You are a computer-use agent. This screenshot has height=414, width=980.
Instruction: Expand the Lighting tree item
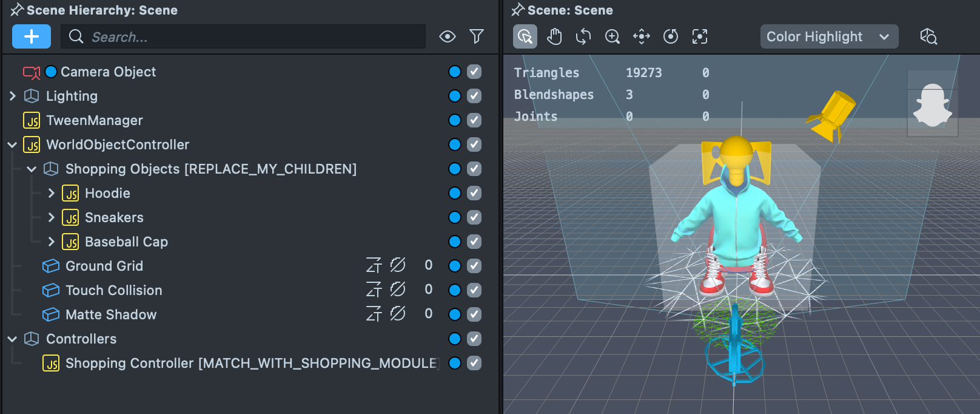click(13, 96)
